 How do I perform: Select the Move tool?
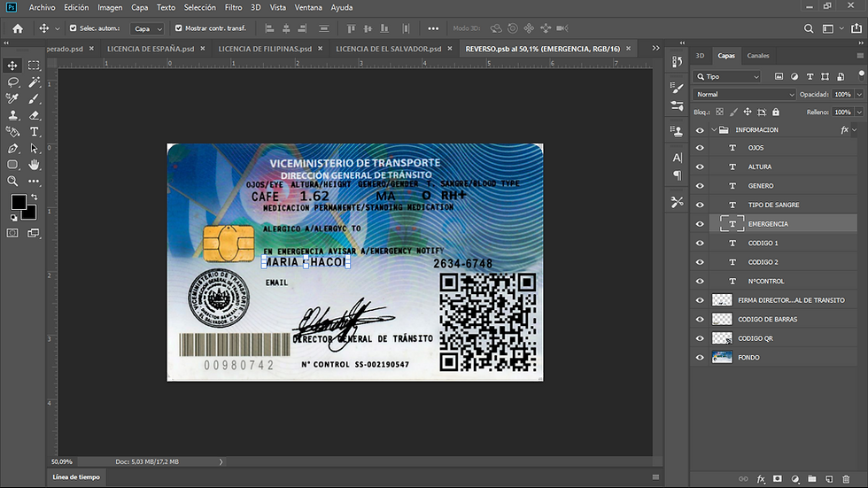tap(12, 66)
